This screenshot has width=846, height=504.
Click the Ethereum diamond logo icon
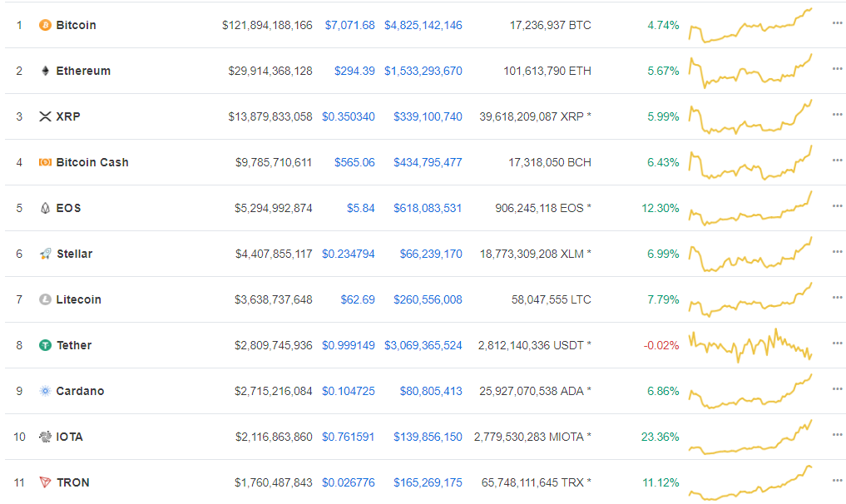coord(45,71)
